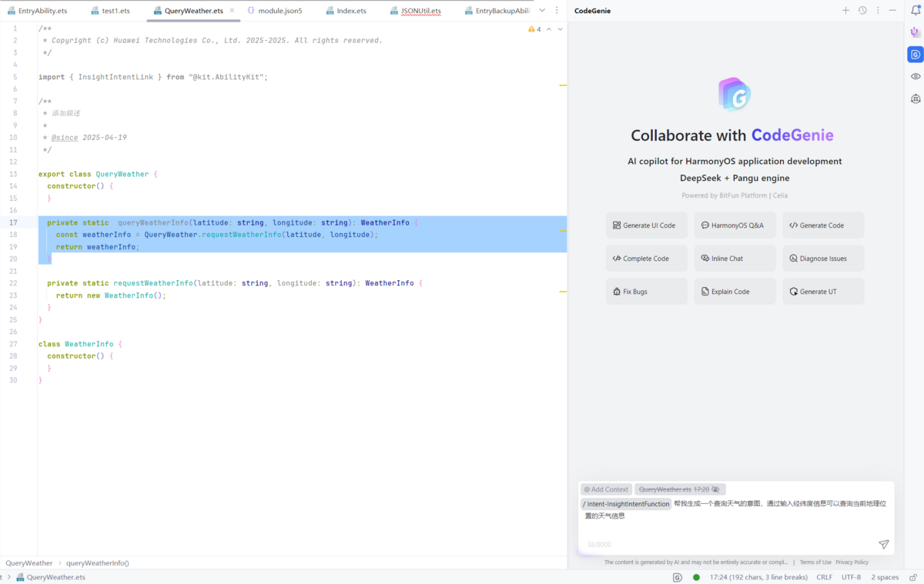The image size is (924, 584).
Task: Open the Terms of Use link
Action: (x=815, y=562)
